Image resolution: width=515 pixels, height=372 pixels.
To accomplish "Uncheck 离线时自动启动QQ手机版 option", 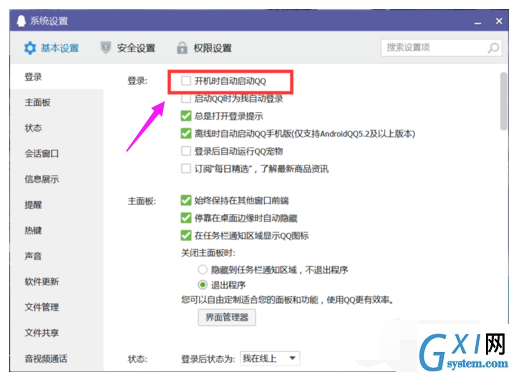I will pos(186,134).
